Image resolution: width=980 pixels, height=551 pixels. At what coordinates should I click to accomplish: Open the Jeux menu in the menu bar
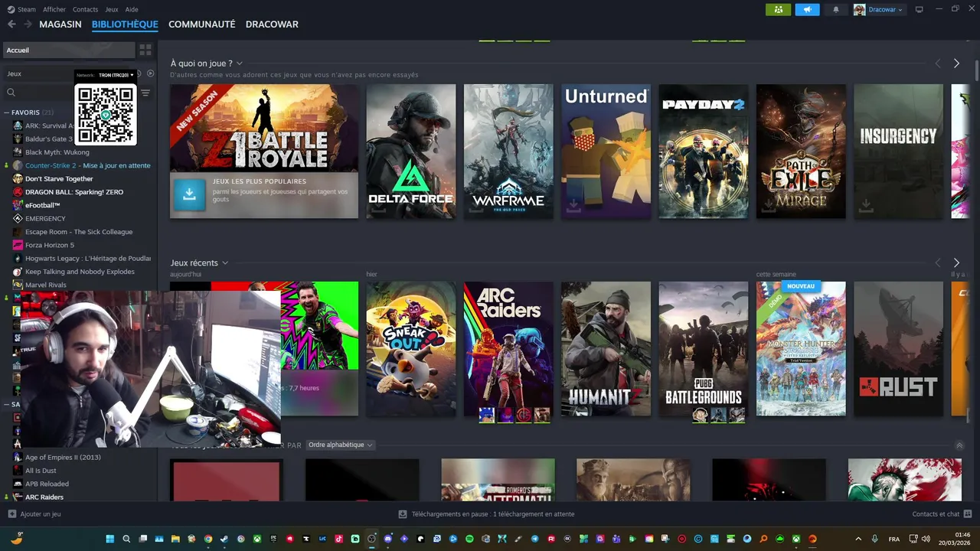[112, 9]
